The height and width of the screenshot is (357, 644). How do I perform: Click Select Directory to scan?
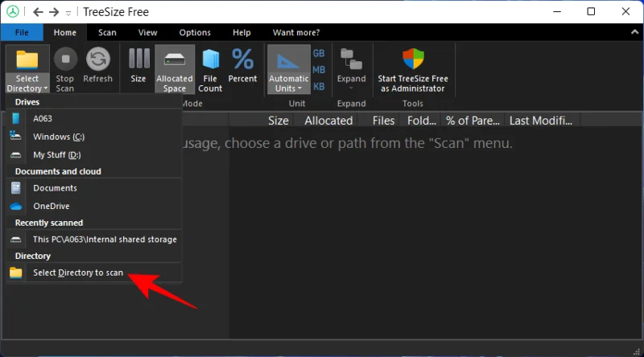(x=94, y=273)
